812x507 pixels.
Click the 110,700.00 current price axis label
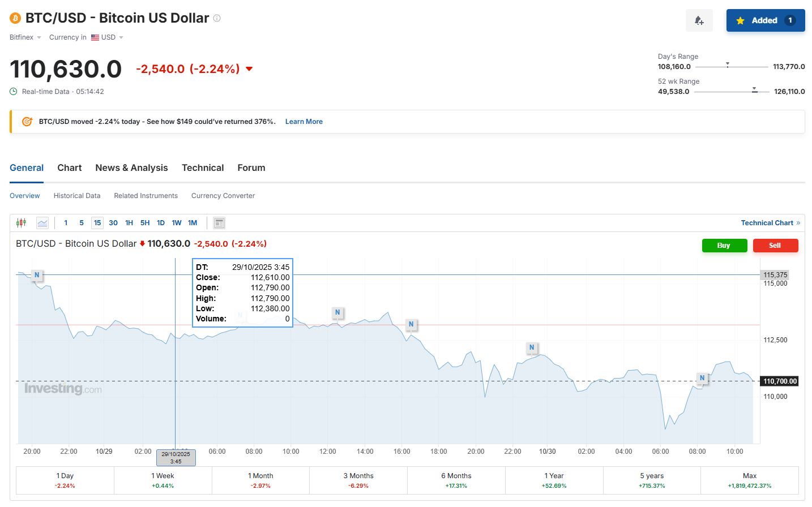780,381
